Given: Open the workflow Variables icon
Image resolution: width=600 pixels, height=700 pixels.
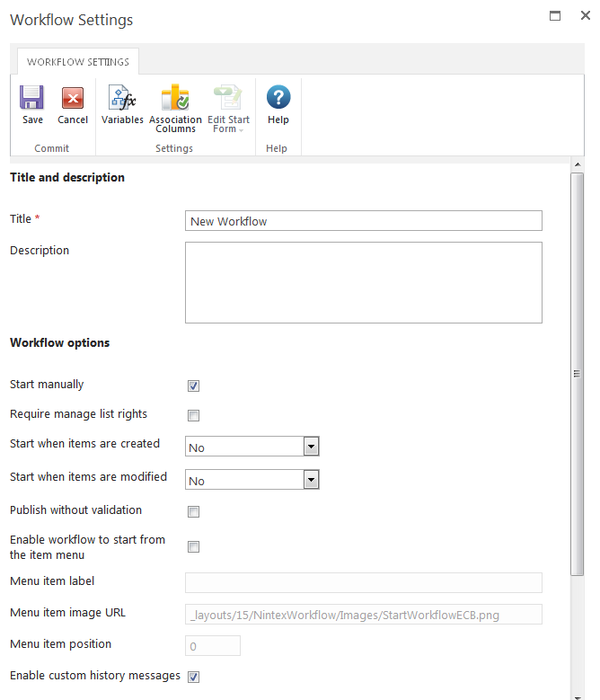Looking at the screenshot, I should 122,98.
